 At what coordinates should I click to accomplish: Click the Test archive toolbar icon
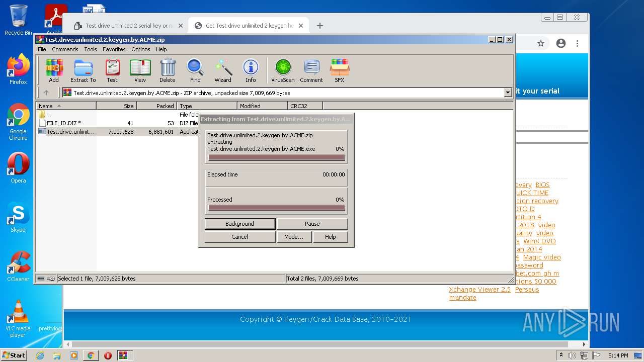pos(112,70)
